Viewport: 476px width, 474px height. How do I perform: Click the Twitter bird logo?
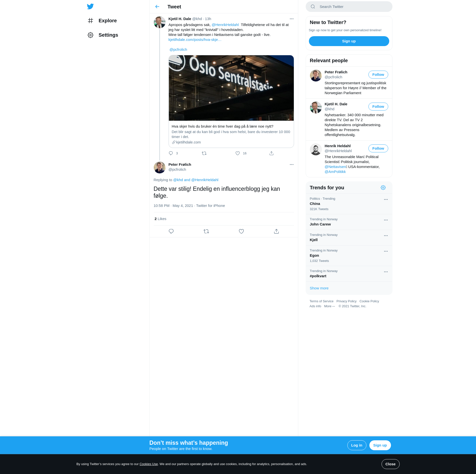90,6
